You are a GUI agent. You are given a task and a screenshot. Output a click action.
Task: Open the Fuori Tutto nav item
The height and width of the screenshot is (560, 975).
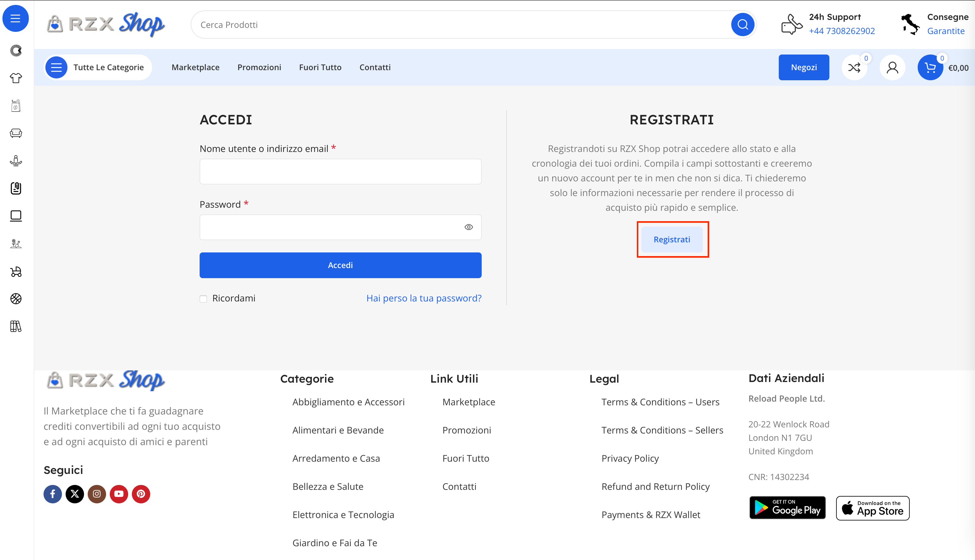click(320, 68)
